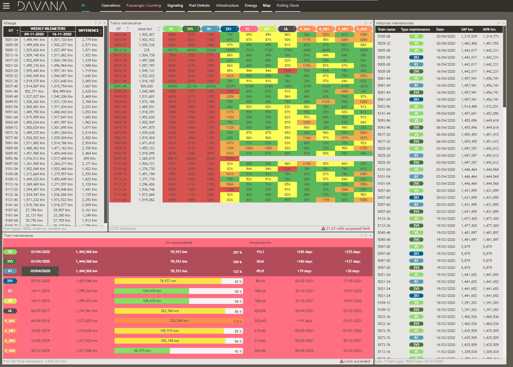The image size is (513, 367).
Task: Select the Energy tab
Action: click(x=251, y=6)
